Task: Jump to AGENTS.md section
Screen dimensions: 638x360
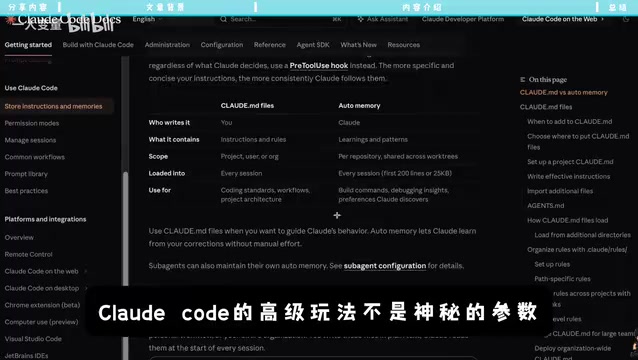Action: pos(546,206)
